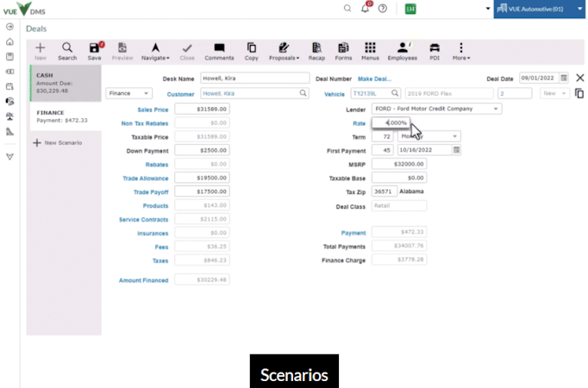Click the Tax Zip field
Viewport: 588px width, 388px height.
pyautogui.click(x=384, y=191)
